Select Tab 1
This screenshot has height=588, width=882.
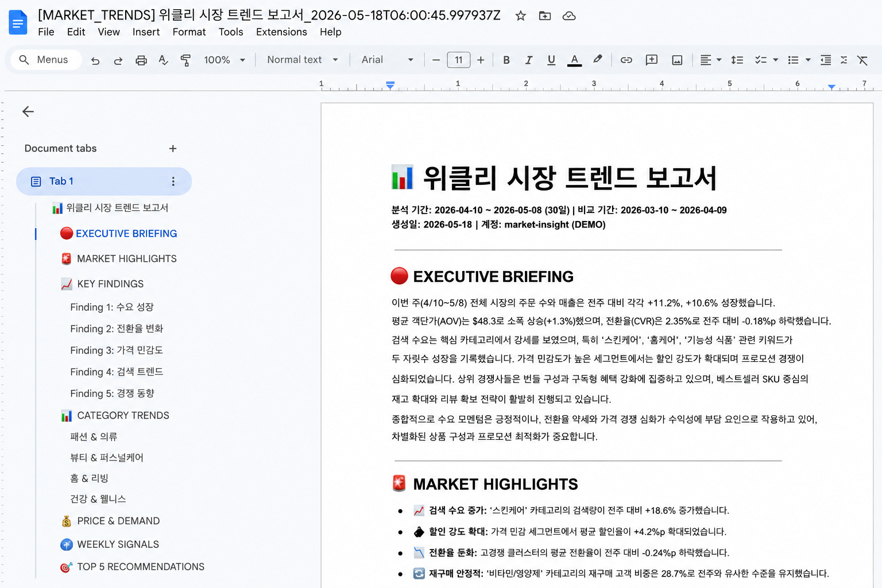point(104,181)
